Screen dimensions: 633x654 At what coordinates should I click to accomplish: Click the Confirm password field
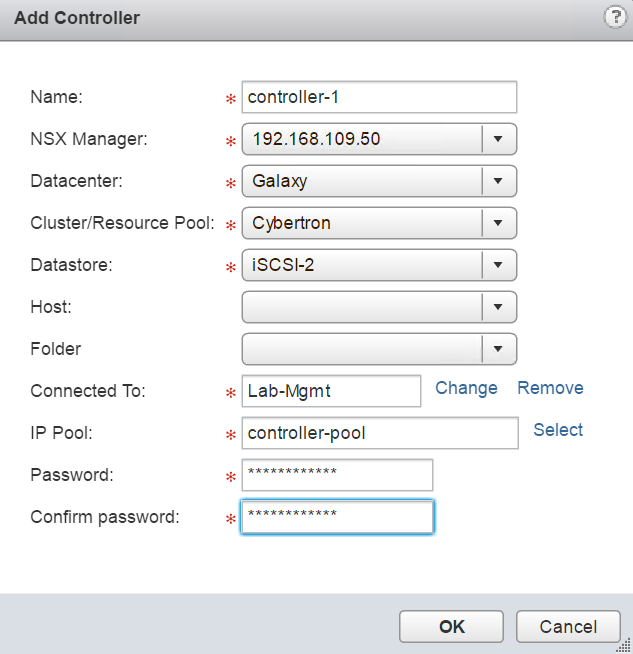tap(337, 517)
